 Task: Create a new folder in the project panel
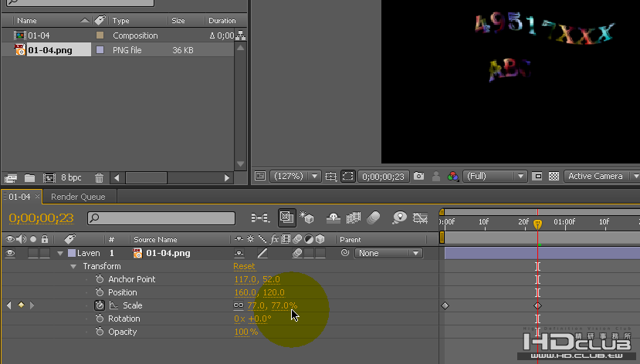[x=29, y=177]
